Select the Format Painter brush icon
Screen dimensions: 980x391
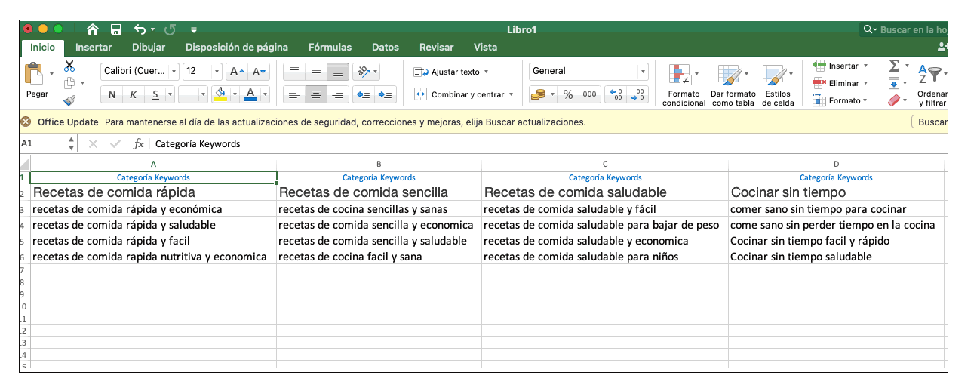(x=69, y=100)
